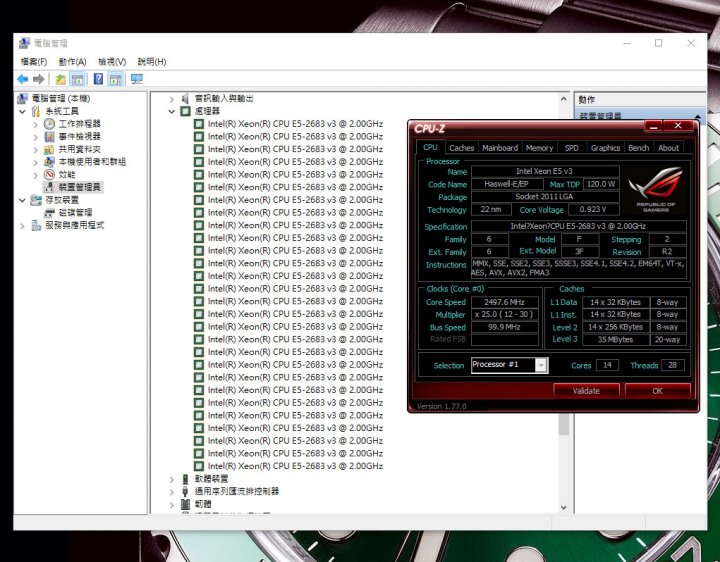Screen dimensions: 720x562
Task: Collapse the 處理器 device category
Action: [171, 111]
